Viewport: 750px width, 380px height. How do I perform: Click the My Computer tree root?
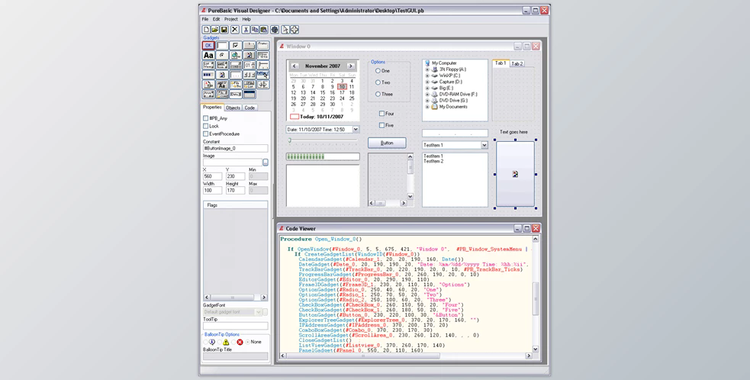click(444, 63)
